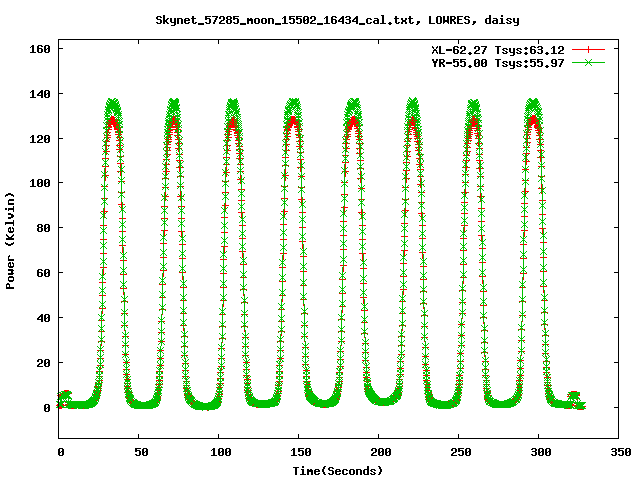Click the 200 x-axis tick label
This screenshot has width=640, height=480.
381,452
